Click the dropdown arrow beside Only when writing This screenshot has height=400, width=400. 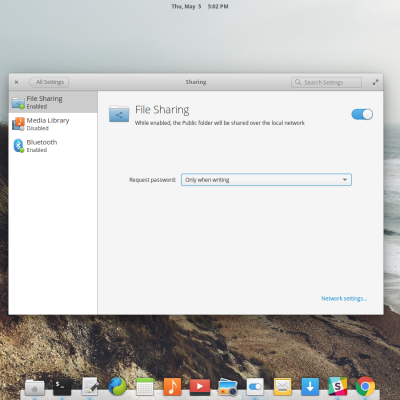point(345,180)
